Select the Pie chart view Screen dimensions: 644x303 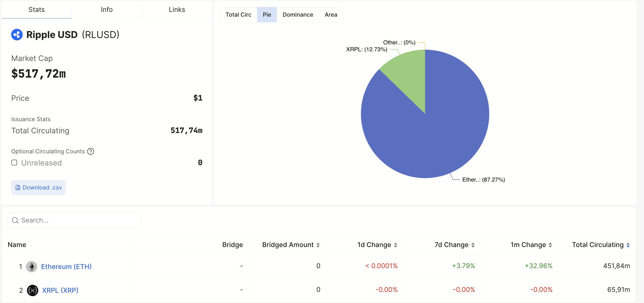point(267,15)
